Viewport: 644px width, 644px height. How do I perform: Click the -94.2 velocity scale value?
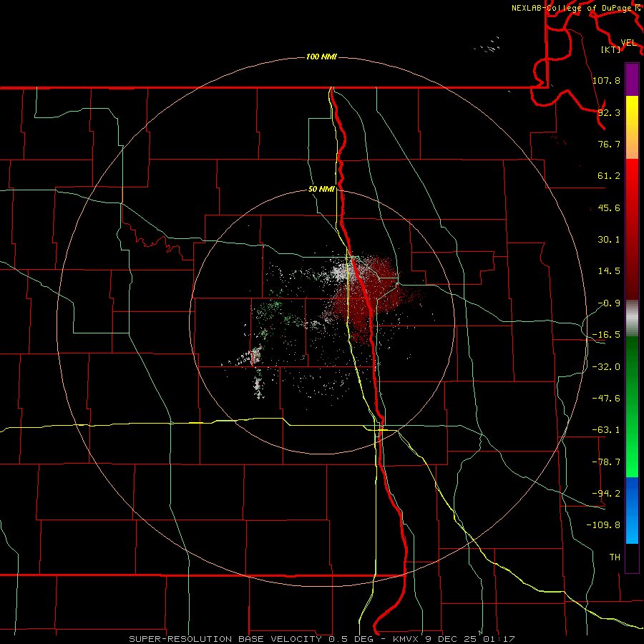click(606, 493)
